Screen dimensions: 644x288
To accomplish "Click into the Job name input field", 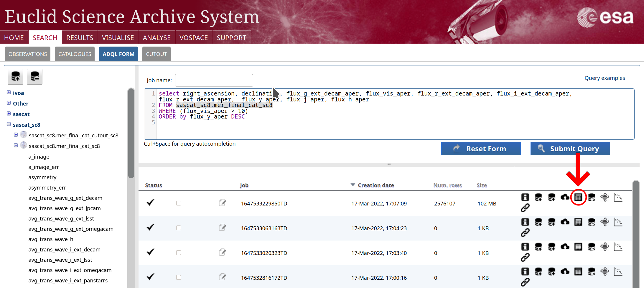I will pyautogui.click(x=214, y=80).
